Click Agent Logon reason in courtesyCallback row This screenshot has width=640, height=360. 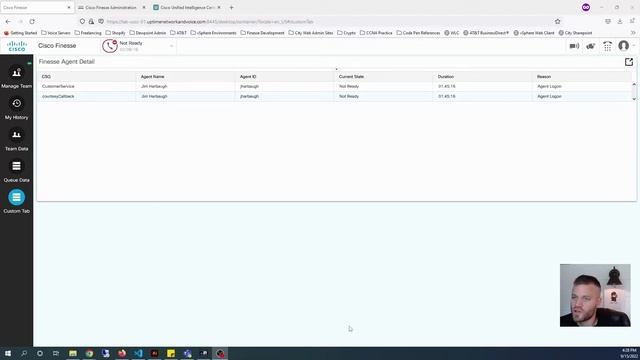549,96
